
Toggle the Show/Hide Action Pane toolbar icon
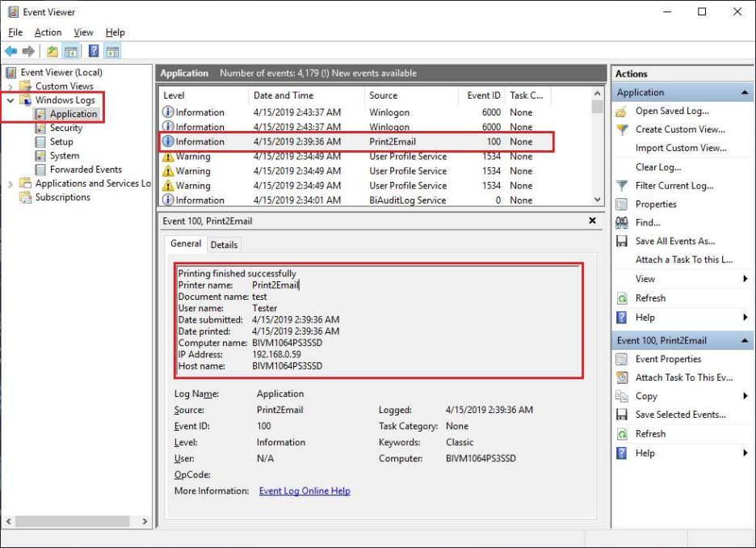pyautogui.click(x=113, y=51)
